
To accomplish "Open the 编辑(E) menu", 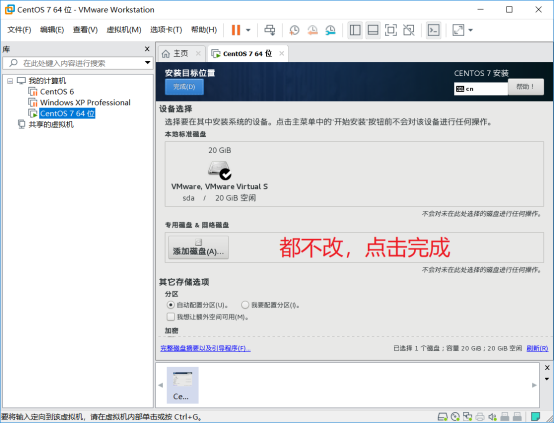I will click(52, 30).
